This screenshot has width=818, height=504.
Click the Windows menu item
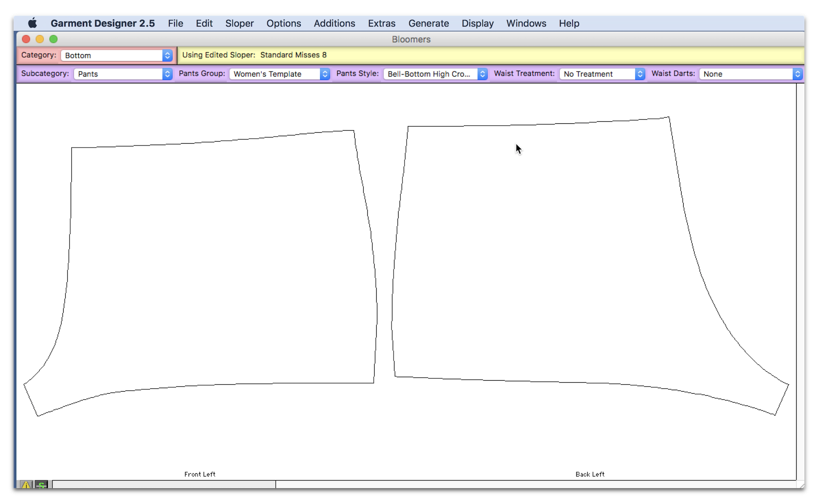[x=526, y=24]
